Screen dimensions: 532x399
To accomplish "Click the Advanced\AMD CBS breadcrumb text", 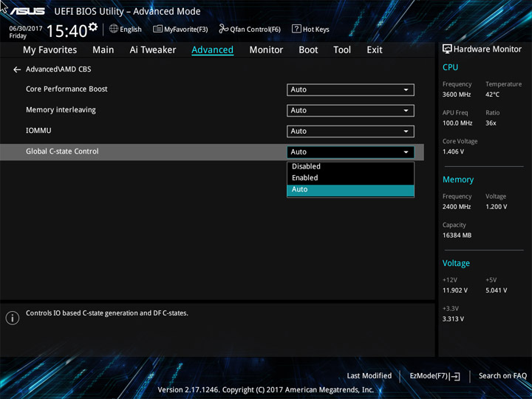I will pos(58,69).
